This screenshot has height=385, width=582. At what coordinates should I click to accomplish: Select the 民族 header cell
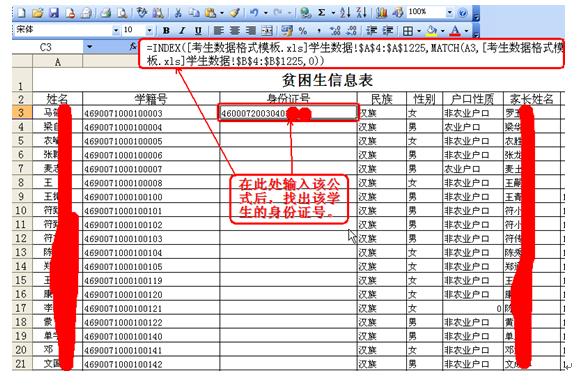click(382, 99)
